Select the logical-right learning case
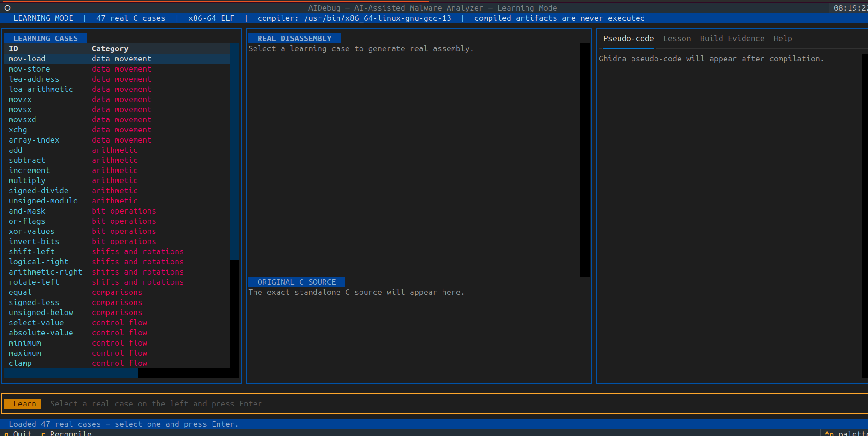The width and height of the screenshot is (868, 436). (117, 262)
